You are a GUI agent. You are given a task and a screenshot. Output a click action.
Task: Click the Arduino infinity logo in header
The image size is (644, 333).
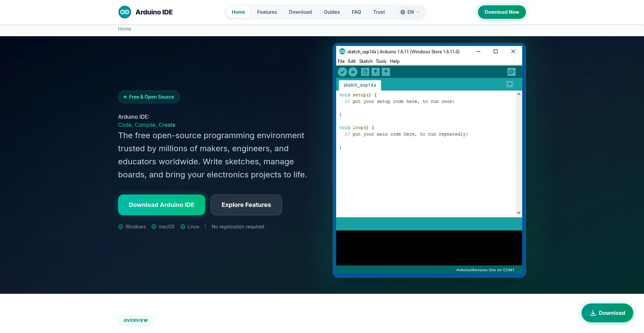[x=125, y=12]
